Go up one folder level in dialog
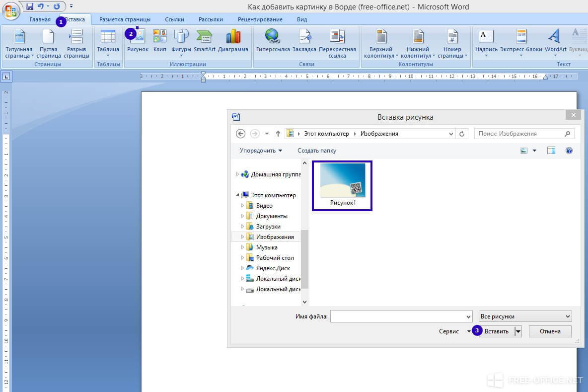588x392 pixels. click(x=278, y=134)
